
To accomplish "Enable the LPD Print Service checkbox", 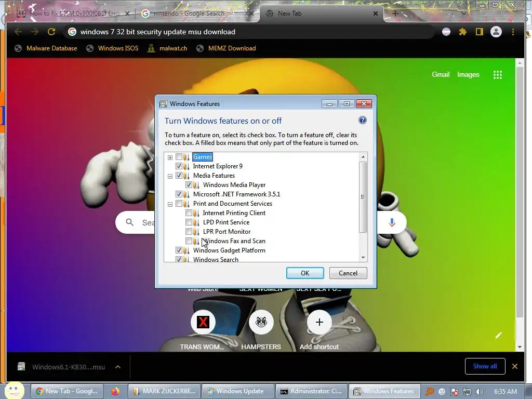I will (x=189, y=222).
